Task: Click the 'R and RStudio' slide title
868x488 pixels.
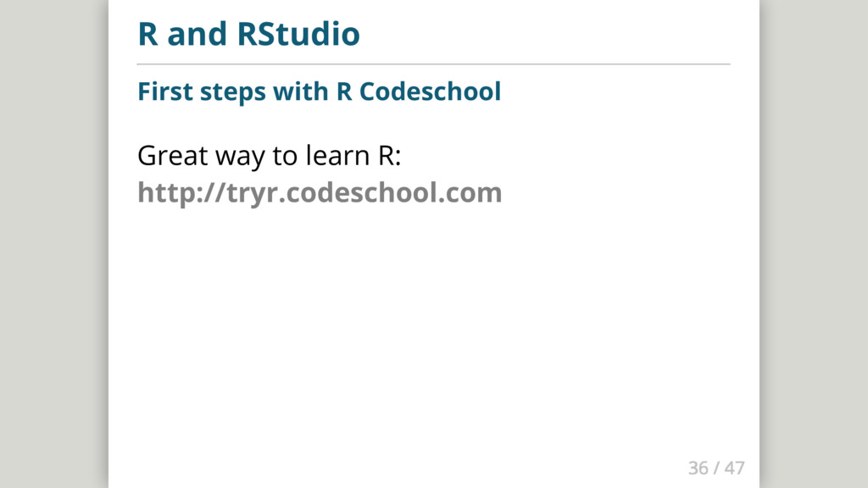Action: (248, 35)
